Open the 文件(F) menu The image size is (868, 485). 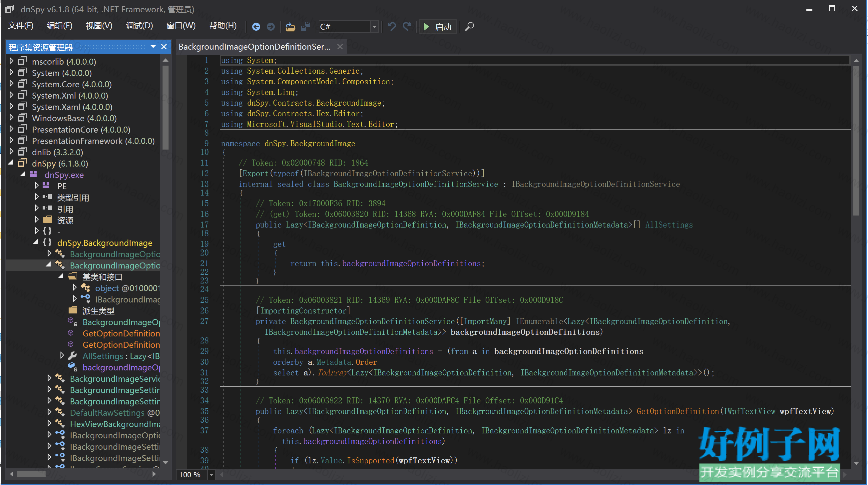tap(21, 26)
